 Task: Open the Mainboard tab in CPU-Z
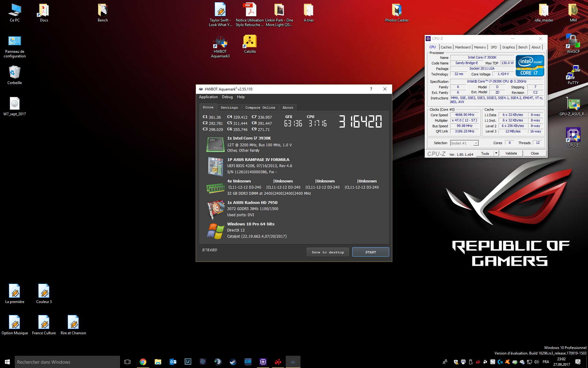(x=462, y=47)
